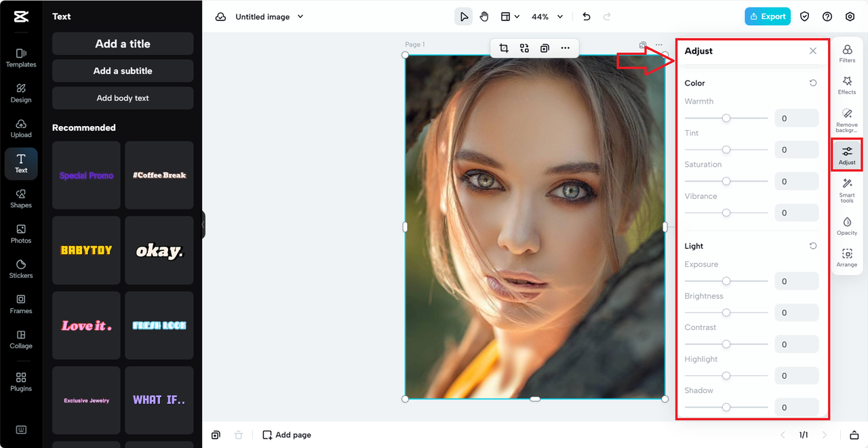Select the pointer select tool
The image size is (868, 448).
pyautogui.click(x=464, y=17)
